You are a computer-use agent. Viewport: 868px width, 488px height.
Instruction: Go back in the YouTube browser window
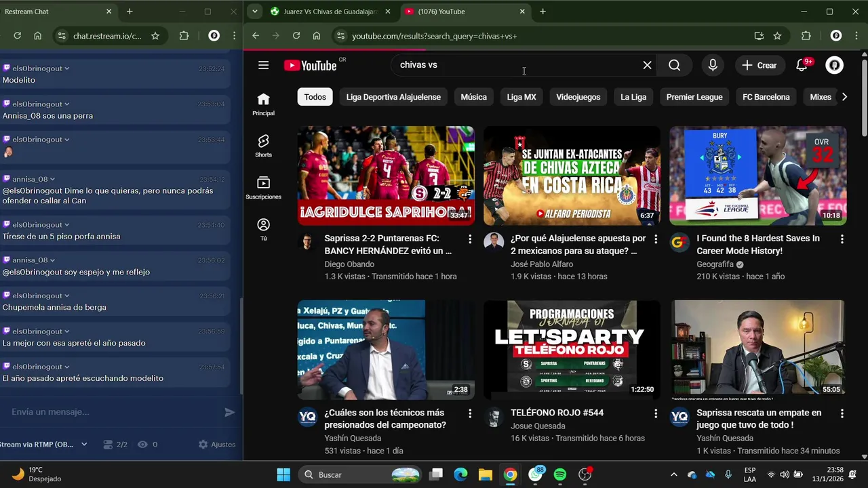(256, 36)
